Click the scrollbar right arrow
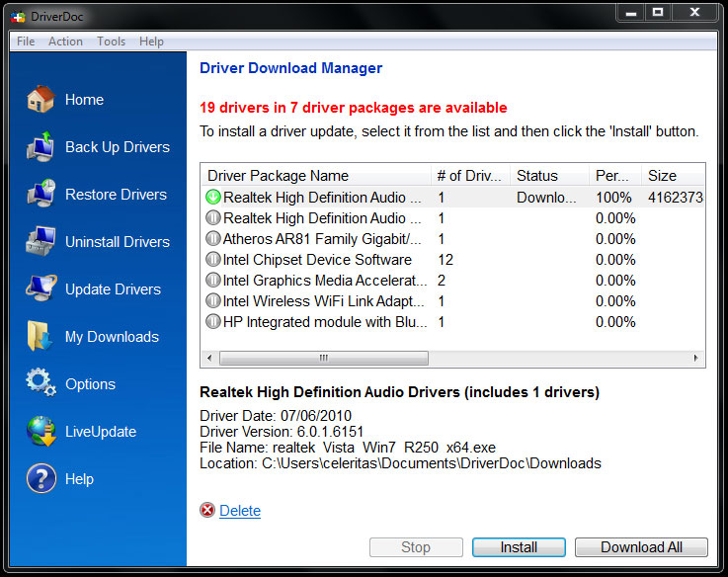728x577 pixels. pos(695,358)
